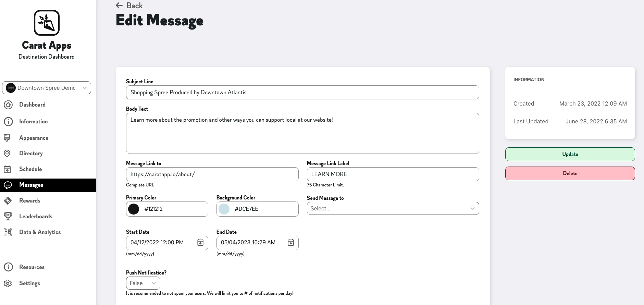
Task: Click the Data & Analytics QR icon
Action: coord(8,232)
